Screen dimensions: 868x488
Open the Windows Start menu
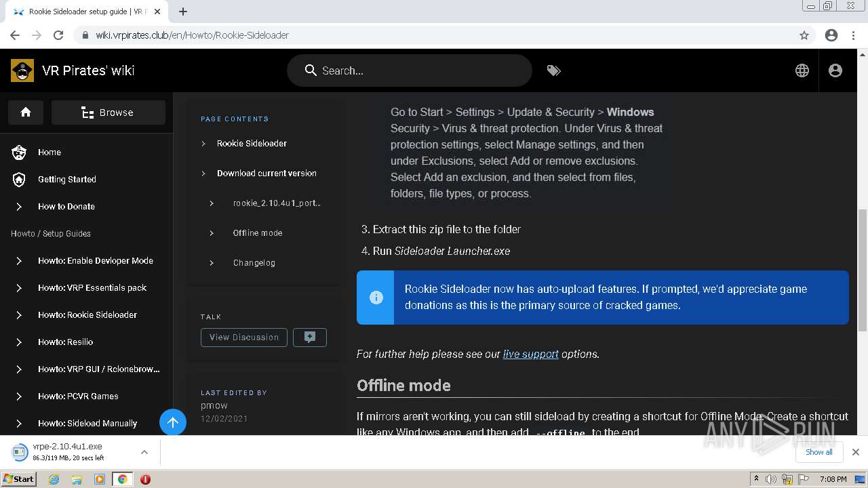[18, 479]
